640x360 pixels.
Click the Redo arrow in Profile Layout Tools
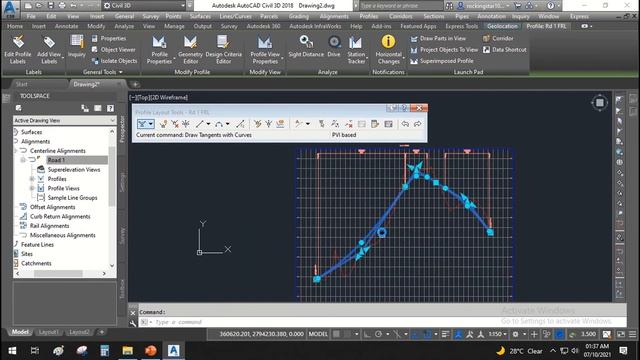point(417,124)
